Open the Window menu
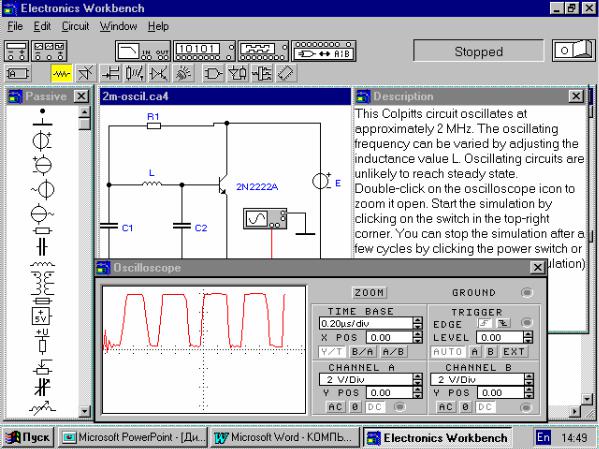 (118, 26)
